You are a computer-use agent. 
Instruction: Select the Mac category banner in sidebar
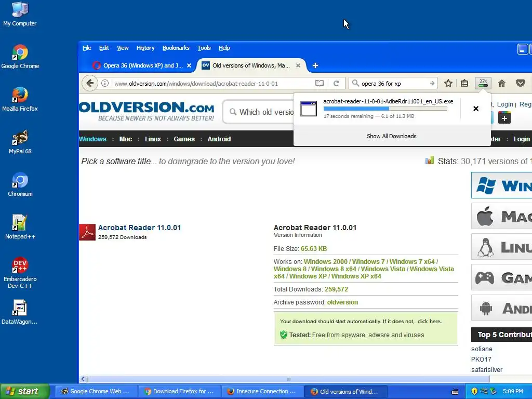point(501,216)
